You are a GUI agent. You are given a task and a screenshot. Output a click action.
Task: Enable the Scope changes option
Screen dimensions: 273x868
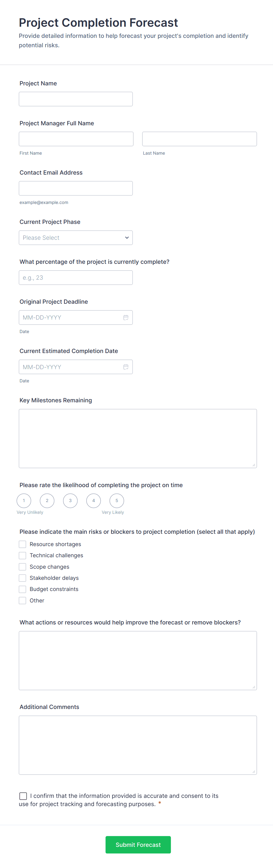23,566
